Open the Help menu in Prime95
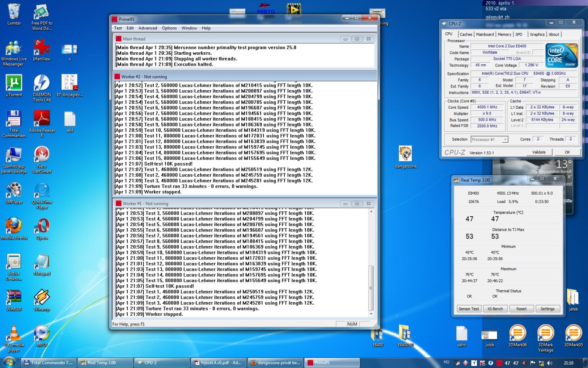The image size is (588, 368). [206, 28]
